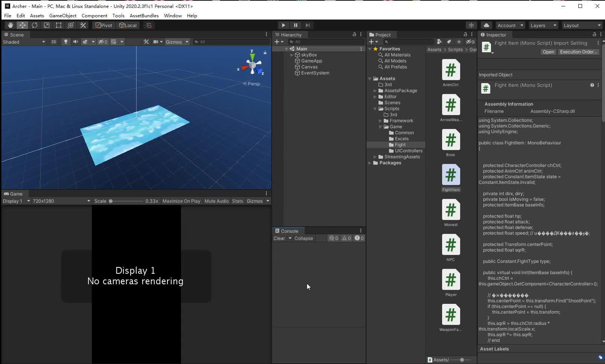The image size is (605, 364).
Task: Open the GameObject menu
Action: tap(62, 15)
